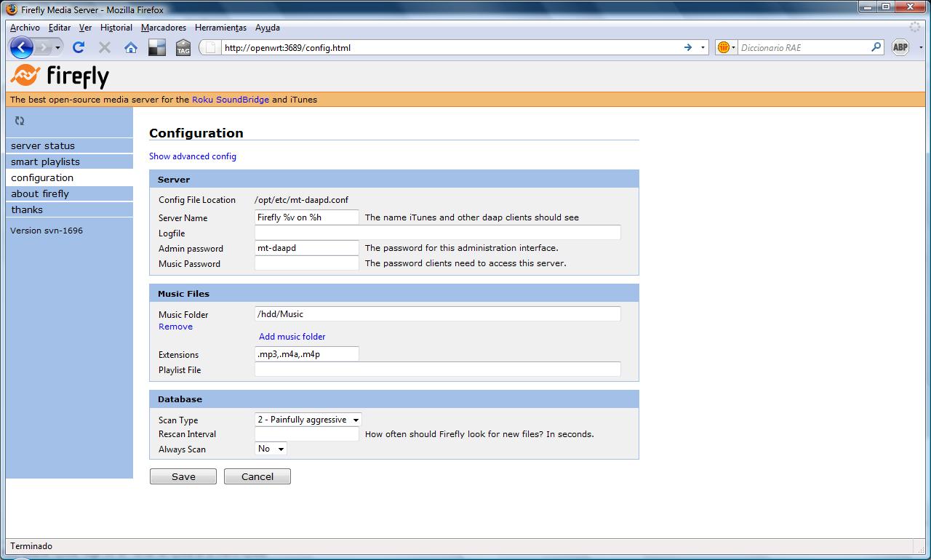Click the Diccionario RAE search box
The image size is (931, 560).
pyautogui.click(x=804, y=47)
